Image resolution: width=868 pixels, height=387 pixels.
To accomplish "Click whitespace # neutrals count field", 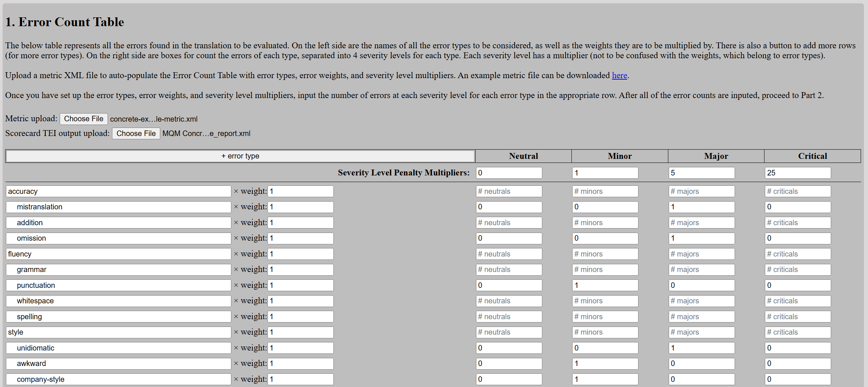I will (x=509, y=301).
